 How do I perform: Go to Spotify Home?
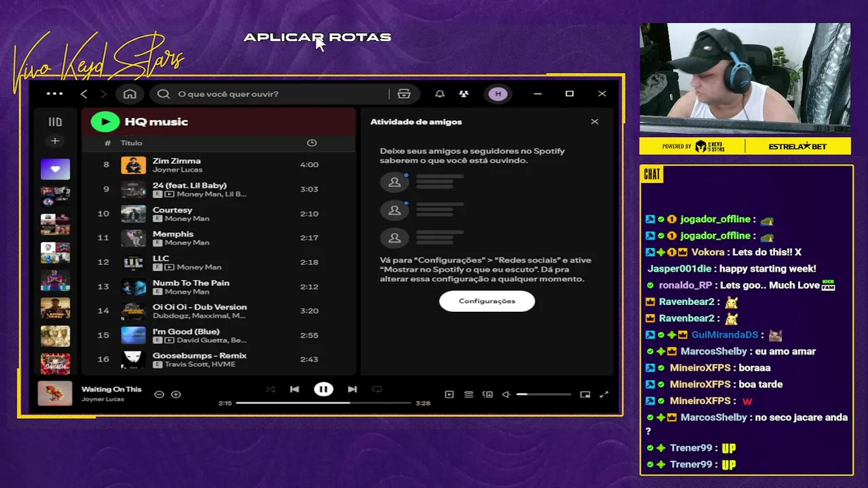(130, 94)
